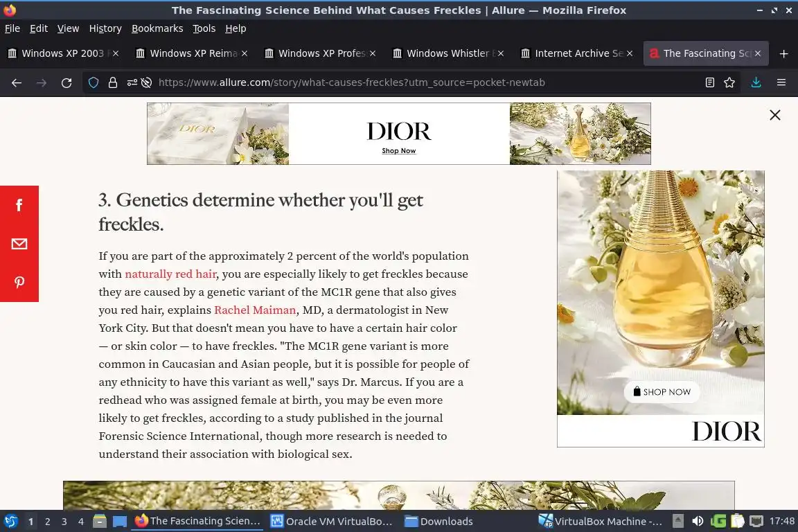The height and width of the screenshot is (532, 798).
Task: Click show desktop icon in taskbar
Action: click(x=120, y=522)
